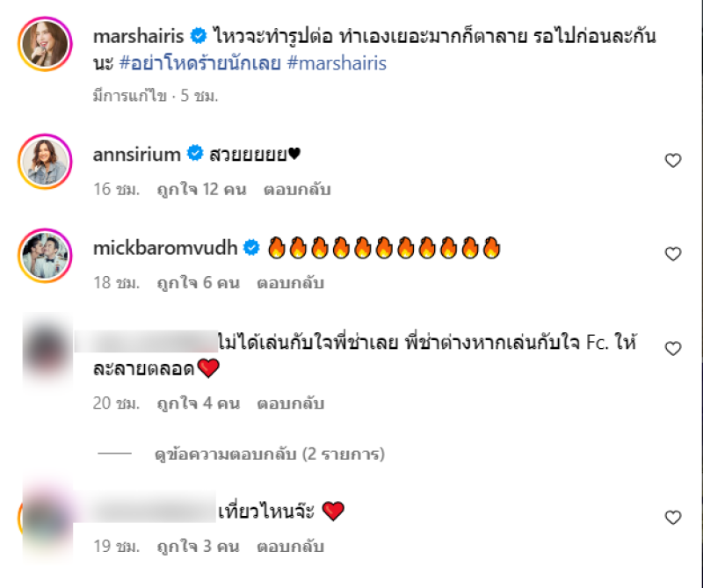
Task: Open annsirium username link
Action: tap(137, 155)
